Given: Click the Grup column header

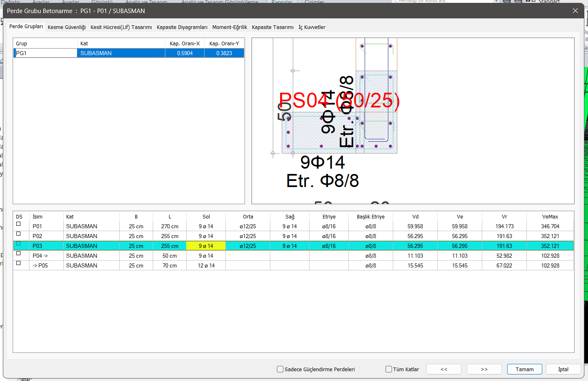Looking at the screenshot, I should pos(45,43).
